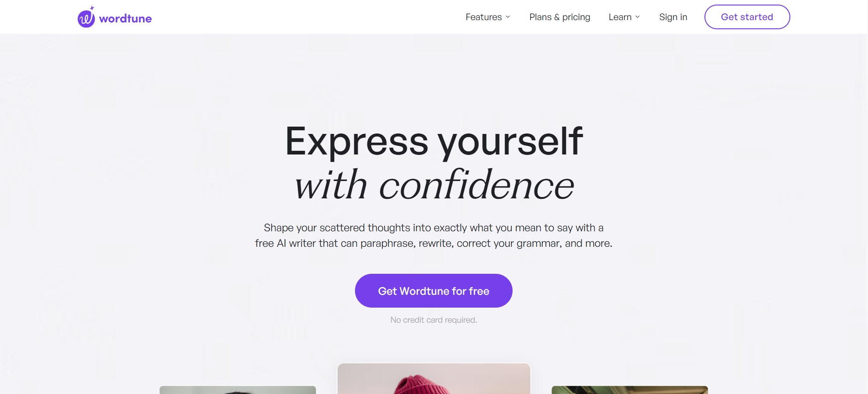Click the Sign in link
This screenshot has height=394, width=868.
[673, 17]
